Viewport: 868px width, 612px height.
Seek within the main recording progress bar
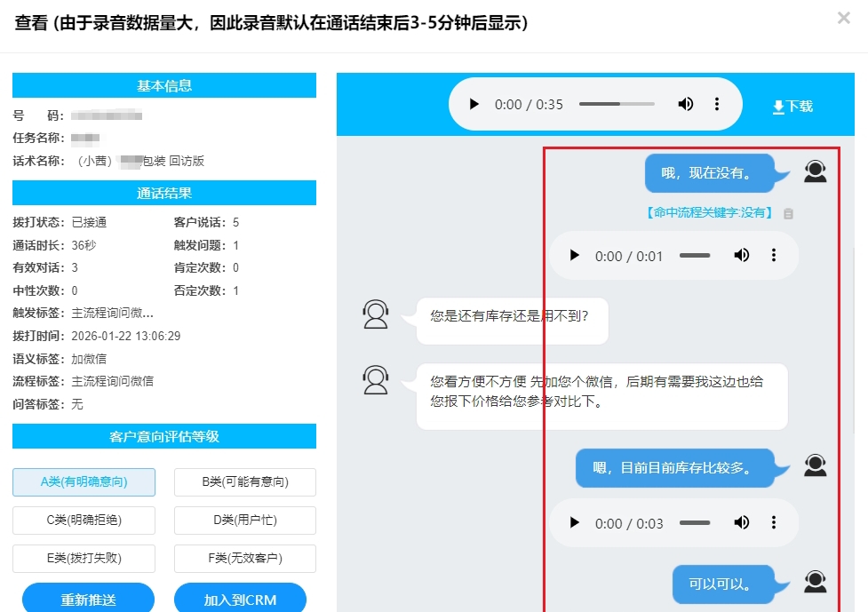(x=617, y=105)
